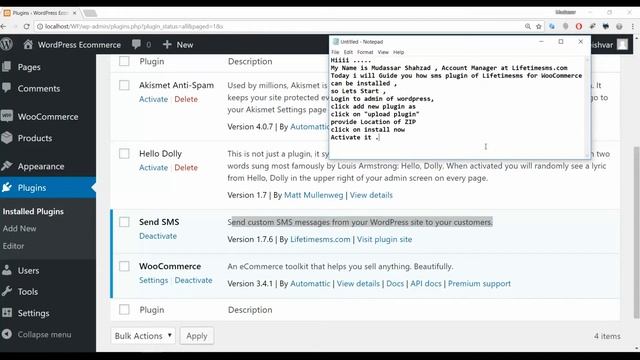
Task: Click the Collapse menu arrow icon
Action: 7,334
